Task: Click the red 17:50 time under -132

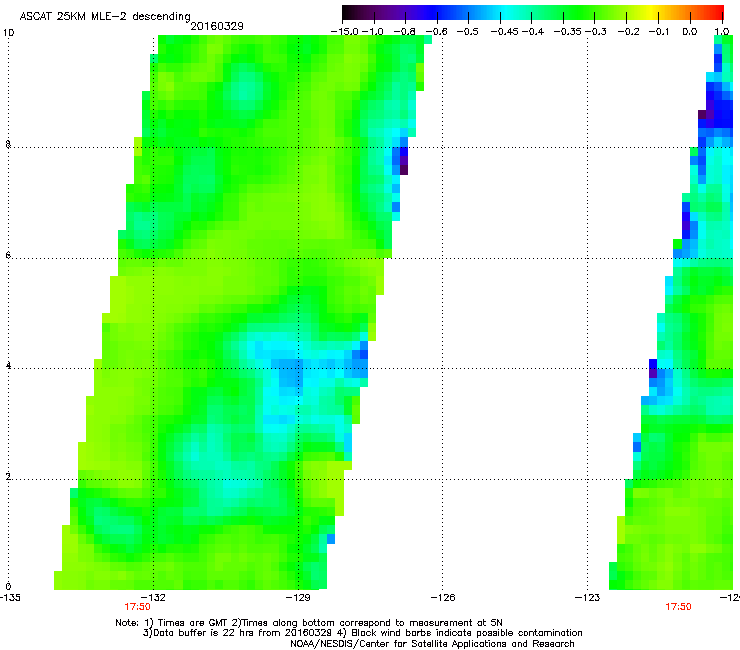Action: tap(137, 607)
